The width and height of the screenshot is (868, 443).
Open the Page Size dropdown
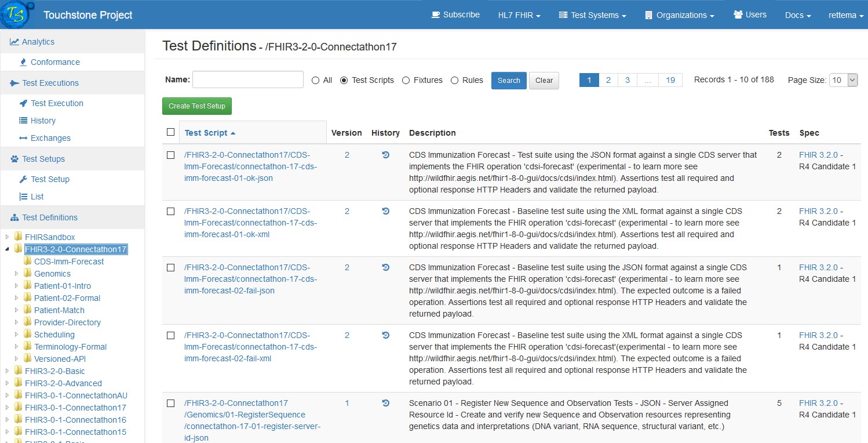tap(843, 80)
